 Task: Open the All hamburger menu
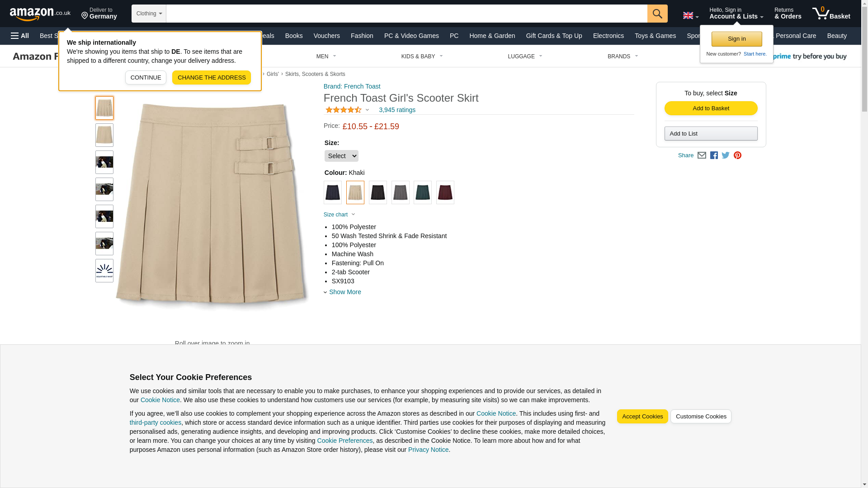point(20,36)
